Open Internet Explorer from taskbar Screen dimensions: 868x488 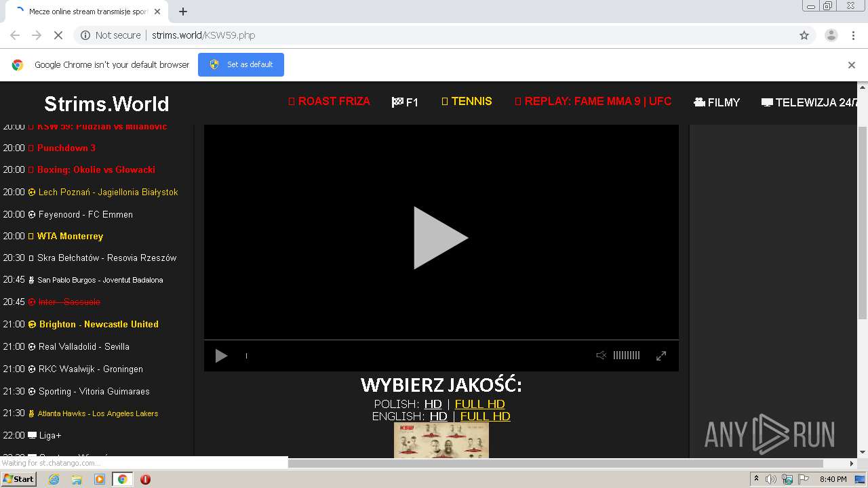[54, 479]
